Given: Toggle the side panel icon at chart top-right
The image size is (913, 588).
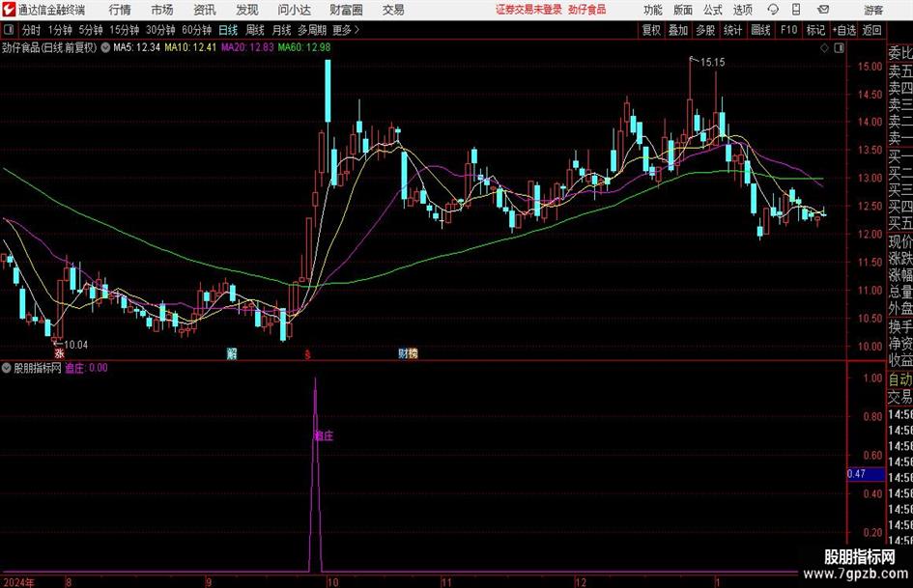Looking at the screenshot, I should (839, 48).
